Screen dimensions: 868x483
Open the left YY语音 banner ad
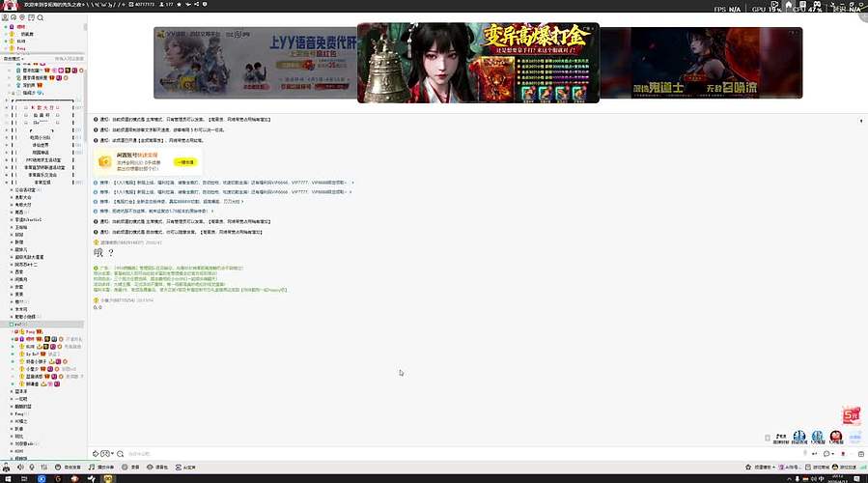[x=255, y=63]
